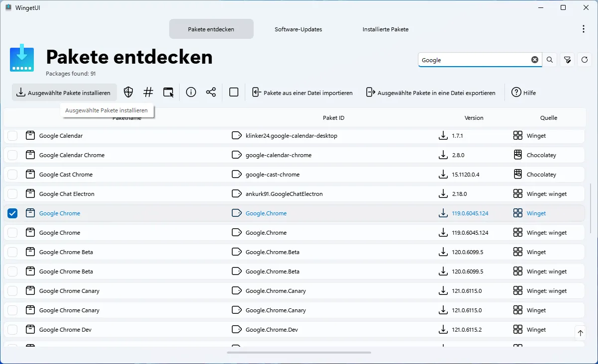Click the package name Google Chat Electron
Viewport: 598px width, 364px height.
click(x=67, y=193)
